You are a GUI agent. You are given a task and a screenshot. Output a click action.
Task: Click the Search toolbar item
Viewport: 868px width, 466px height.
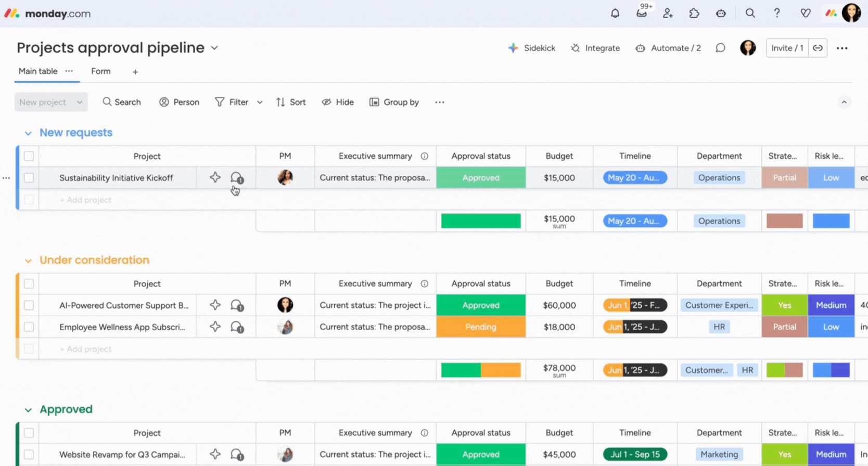[122, 102]
